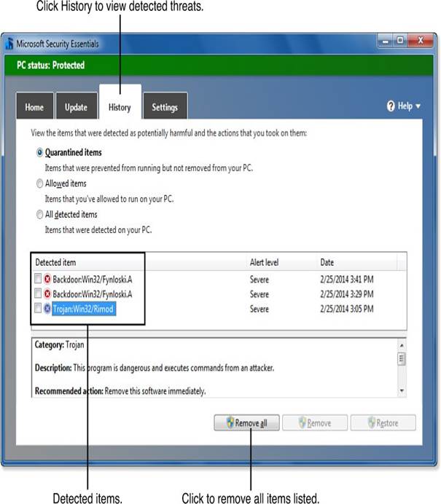441x504 pixels.
Task: Open the Settings tab
Action: point(165,106)
